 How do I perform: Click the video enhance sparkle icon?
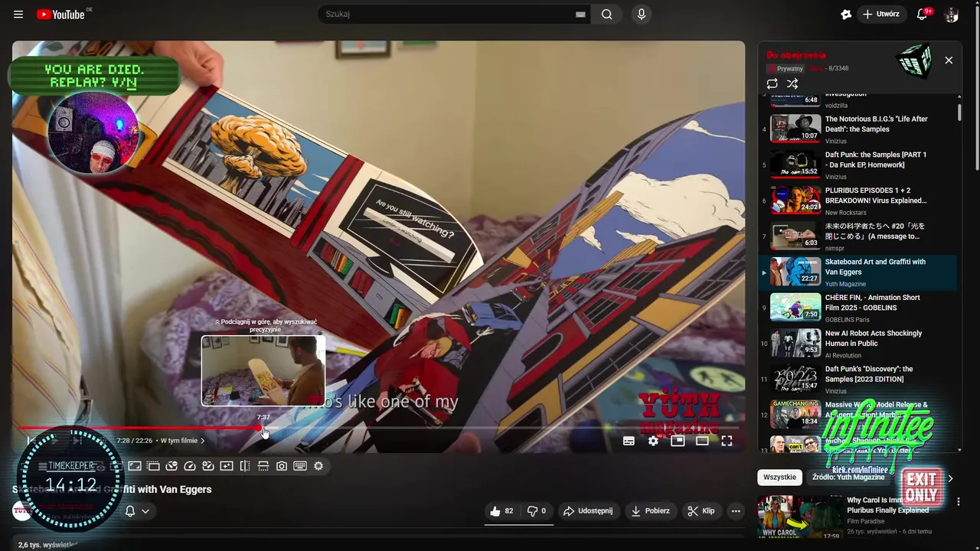click(227, 466)
